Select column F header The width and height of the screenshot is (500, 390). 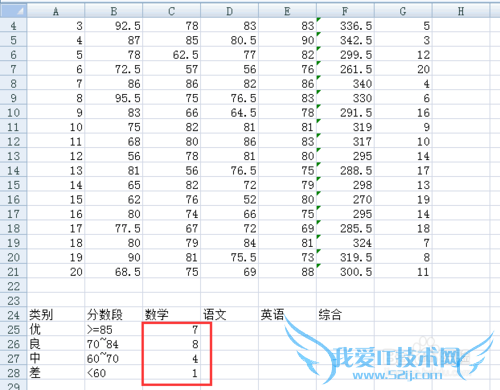tap(345, 11)
